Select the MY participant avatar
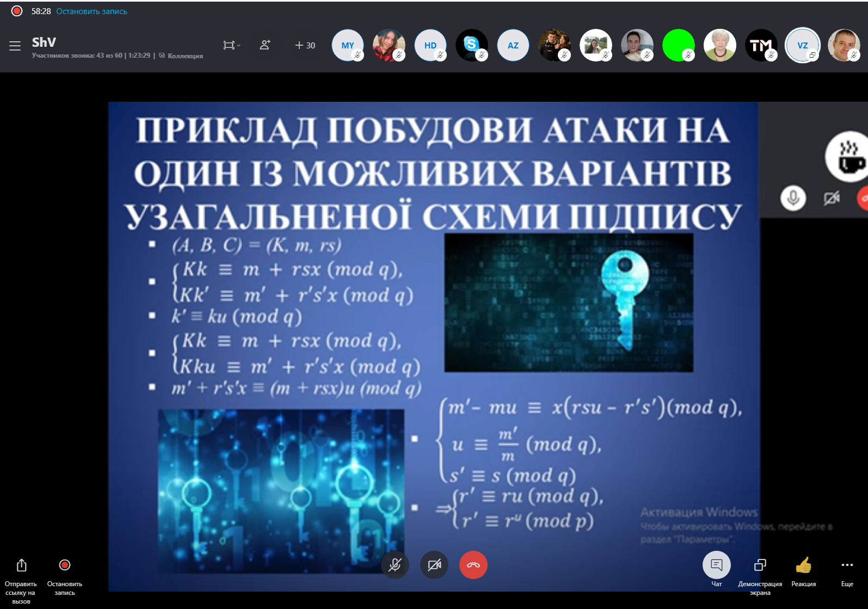The height and width of the screenshot is (609, 868). point(348,45)
